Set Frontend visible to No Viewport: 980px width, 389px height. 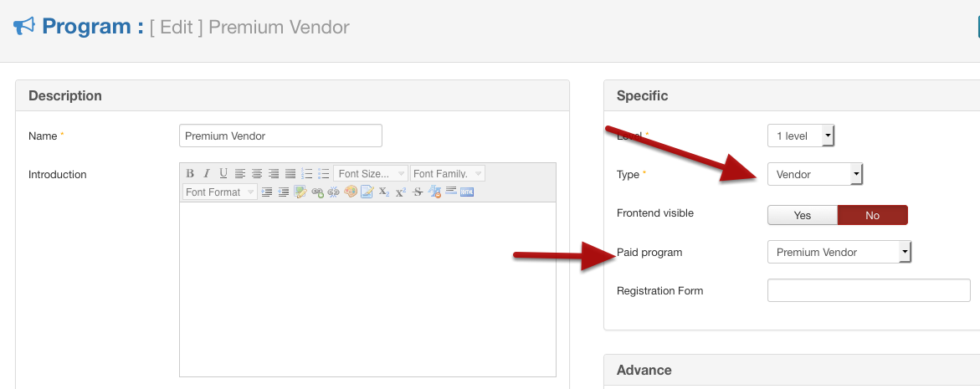[x=873, y=216]
